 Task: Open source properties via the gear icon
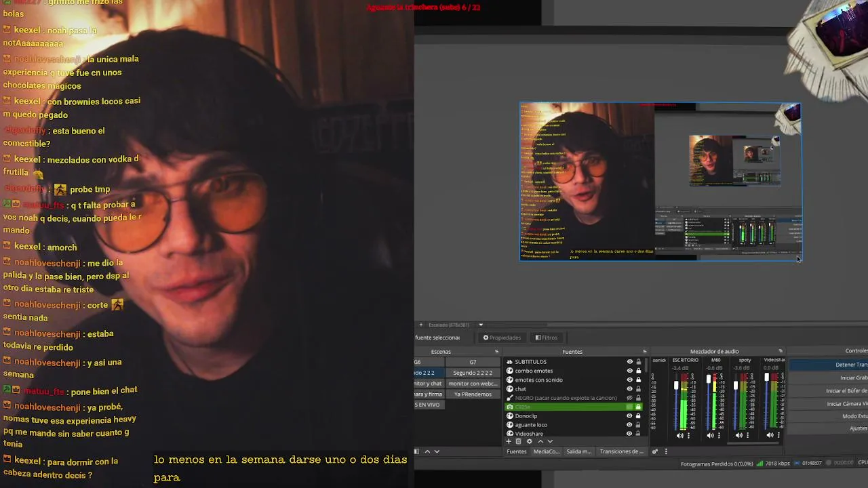point(530,442)
